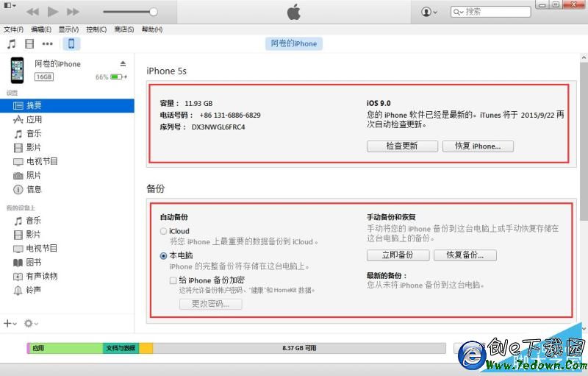588x376 pixels.
Task: Click the serial number DX3NWGL6FRC4
Action: (218, 127)
